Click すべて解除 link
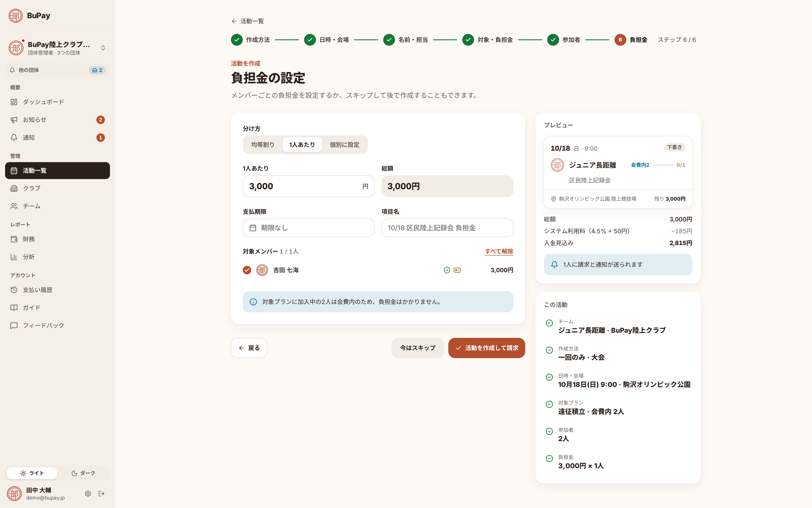This screenshot has height=508, width=812. tap(499, 251)
